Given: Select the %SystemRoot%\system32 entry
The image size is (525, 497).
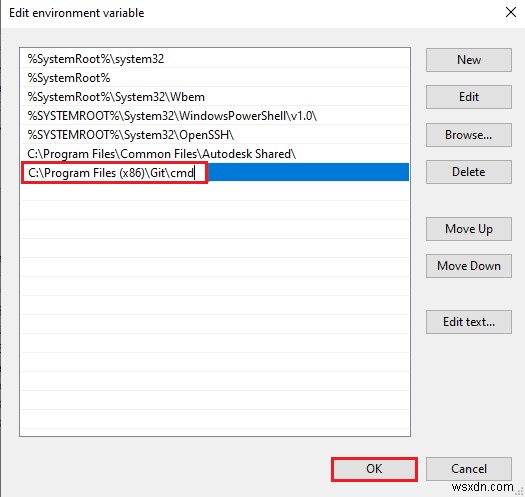Looking at the screenshot, I should tap(215, 59).
